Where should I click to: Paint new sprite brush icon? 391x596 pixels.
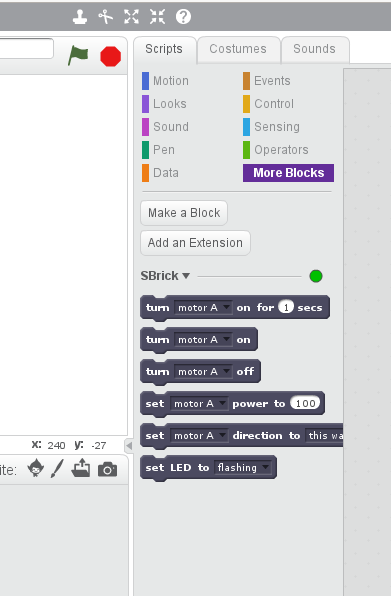coord(57,468)
